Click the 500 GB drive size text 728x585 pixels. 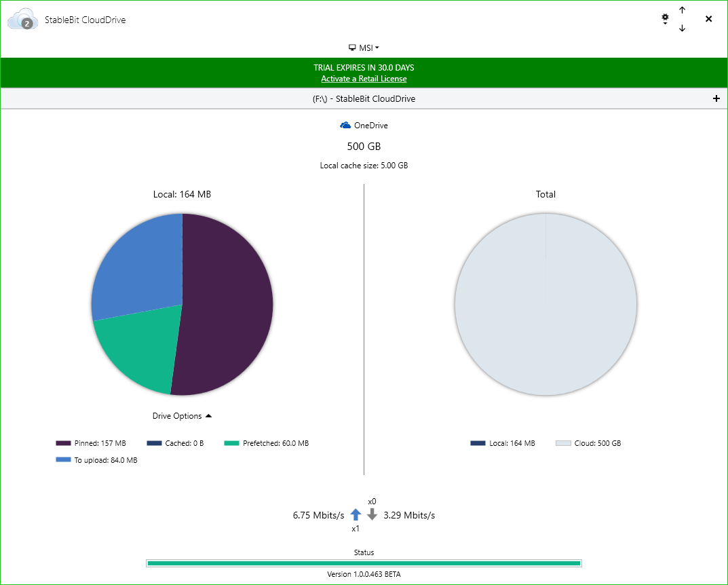(x=364, y=147)
